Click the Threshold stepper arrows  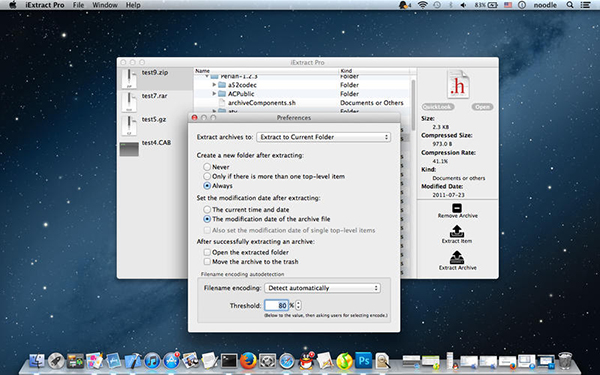298,305
